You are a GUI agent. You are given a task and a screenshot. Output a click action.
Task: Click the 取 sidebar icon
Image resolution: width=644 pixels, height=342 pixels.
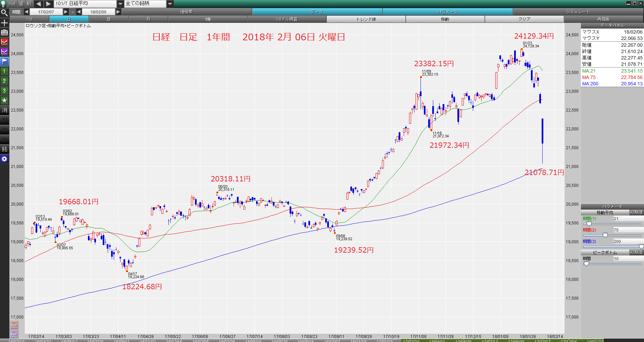click(4, 130)
